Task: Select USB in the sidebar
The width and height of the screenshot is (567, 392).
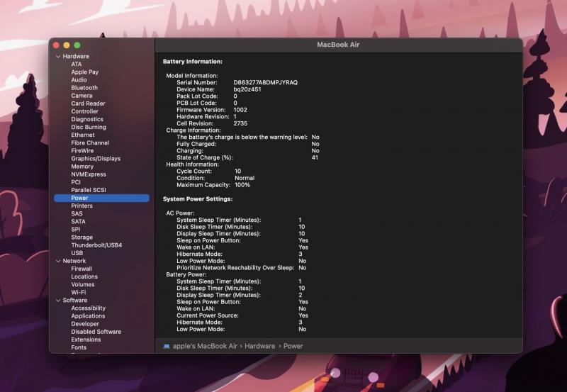Action: click(77, 253)
